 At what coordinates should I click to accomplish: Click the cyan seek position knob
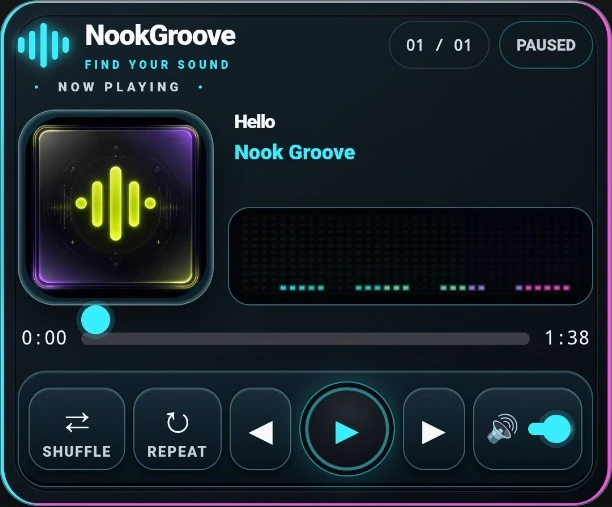tap(96, 320)
